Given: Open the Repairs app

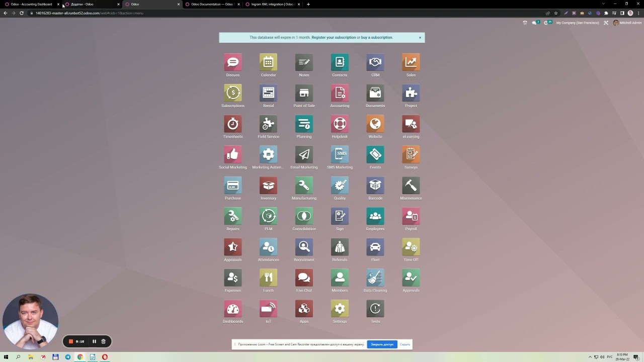Looking at the screenshot, I should pos(233,216).
